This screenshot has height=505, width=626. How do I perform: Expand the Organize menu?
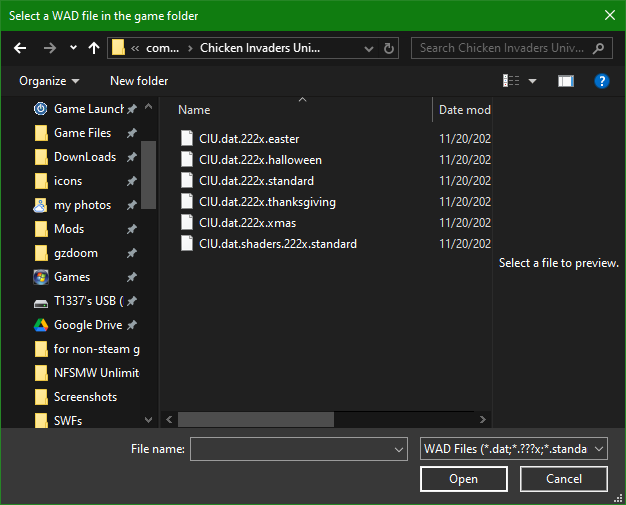tap(48, 81)
